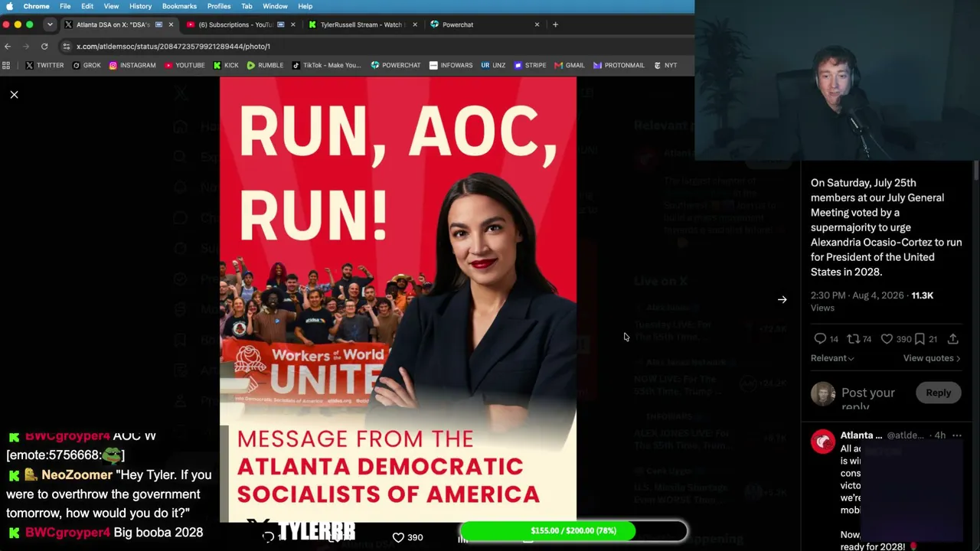Open the STRIPE bookmark
The image size is (980, 551).
(530, 65)
